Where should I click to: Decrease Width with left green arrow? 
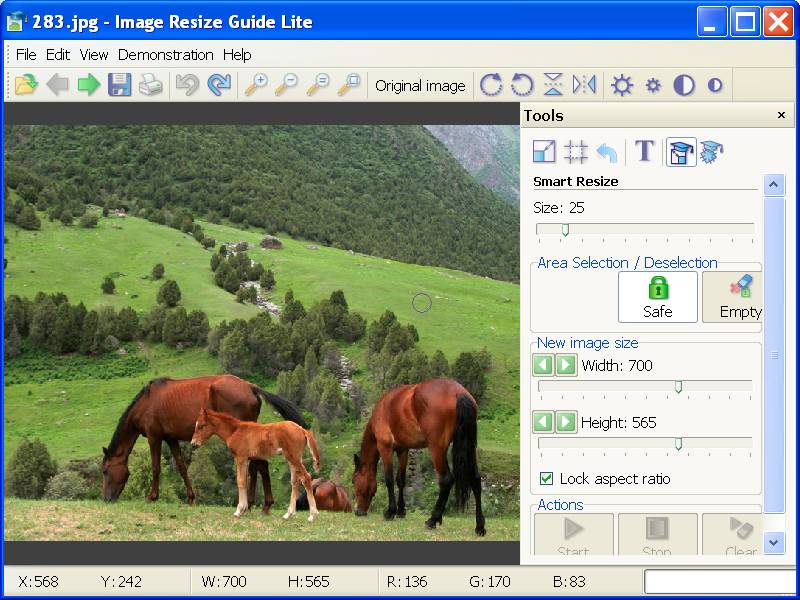coord(543,365)
